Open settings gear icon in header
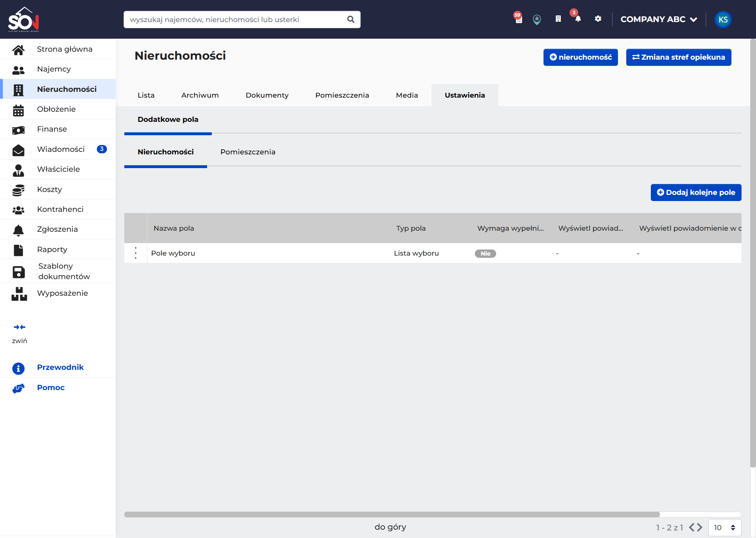The height and width of the screenshot is (538, 756). coord(598,18)
